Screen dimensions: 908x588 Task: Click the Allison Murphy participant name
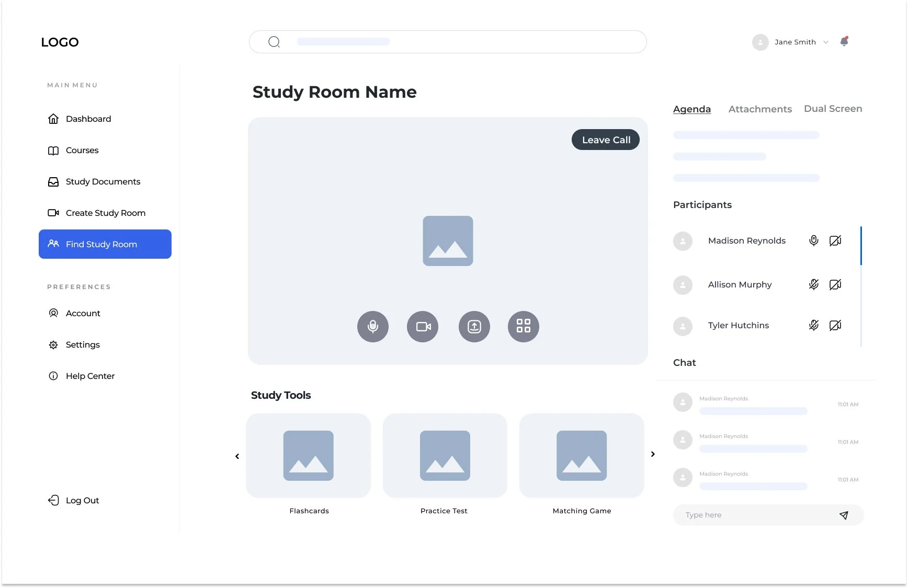click(740, 284)
